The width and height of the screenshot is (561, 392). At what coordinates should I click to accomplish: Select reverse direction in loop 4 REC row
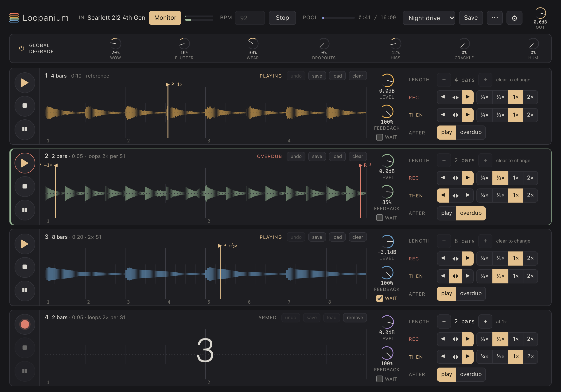443,339
